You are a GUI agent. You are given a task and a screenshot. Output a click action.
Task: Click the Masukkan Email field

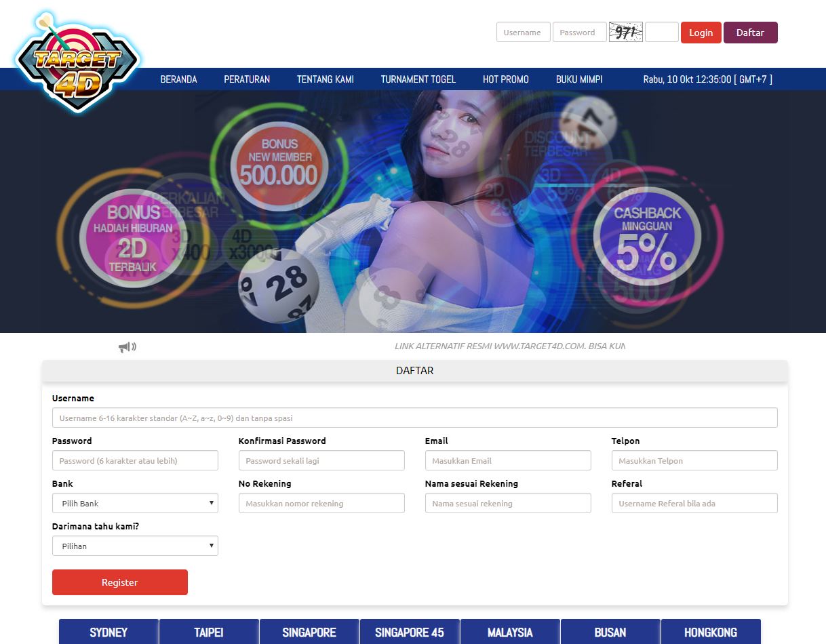coord(508,460)
